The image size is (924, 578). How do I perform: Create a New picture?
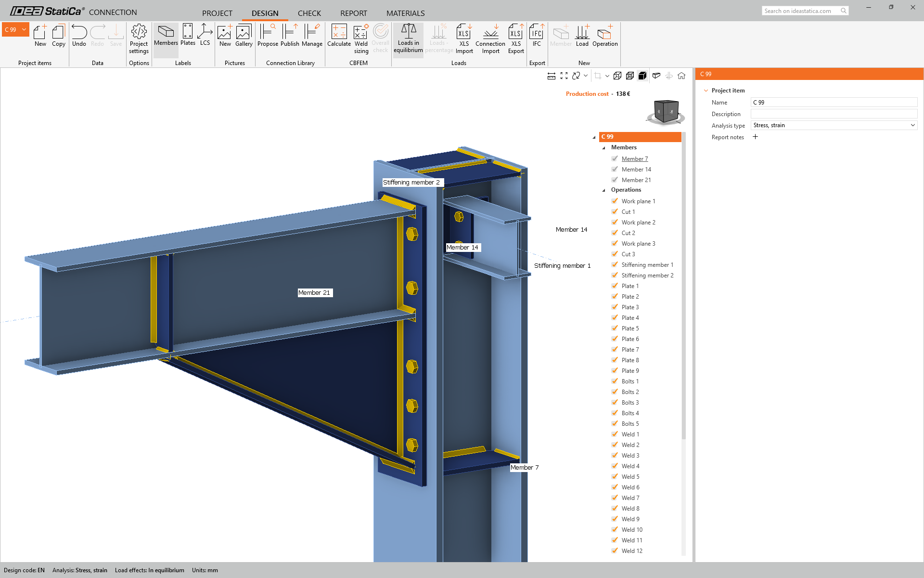[225, 35]
